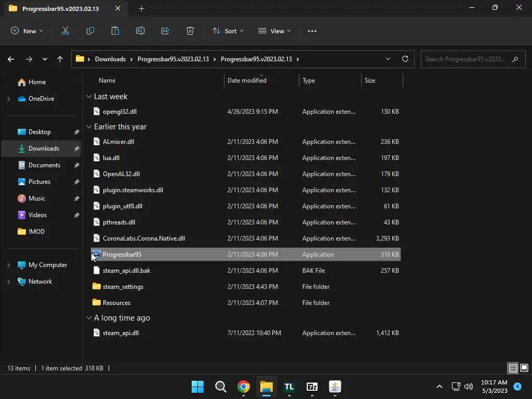This screenshot has height=399, width=532.
Task: Switch to details view layout icon
Action: click(513, 368)
